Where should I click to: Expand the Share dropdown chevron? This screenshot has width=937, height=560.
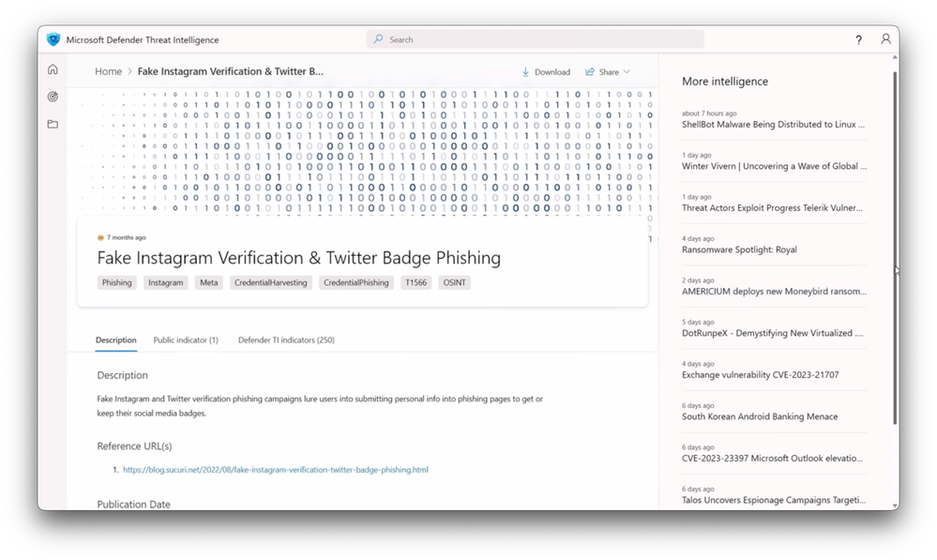[627, 71]
